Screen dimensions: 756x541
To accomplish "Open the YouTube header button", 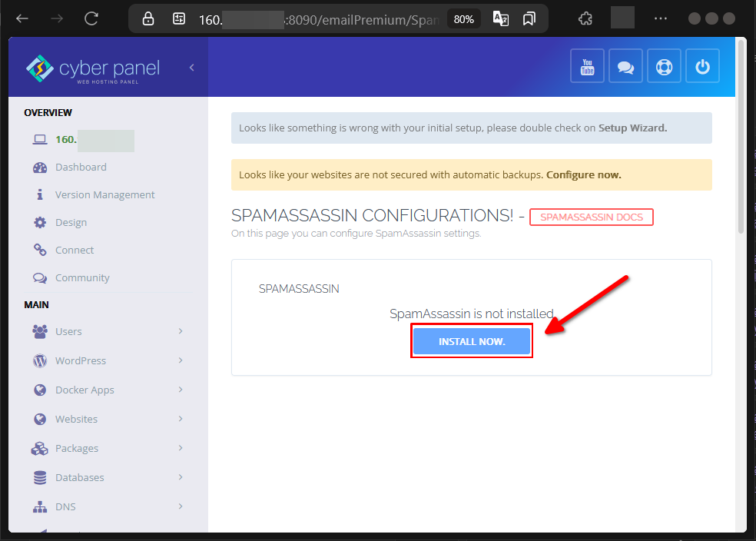I will [x=587, y=66].
